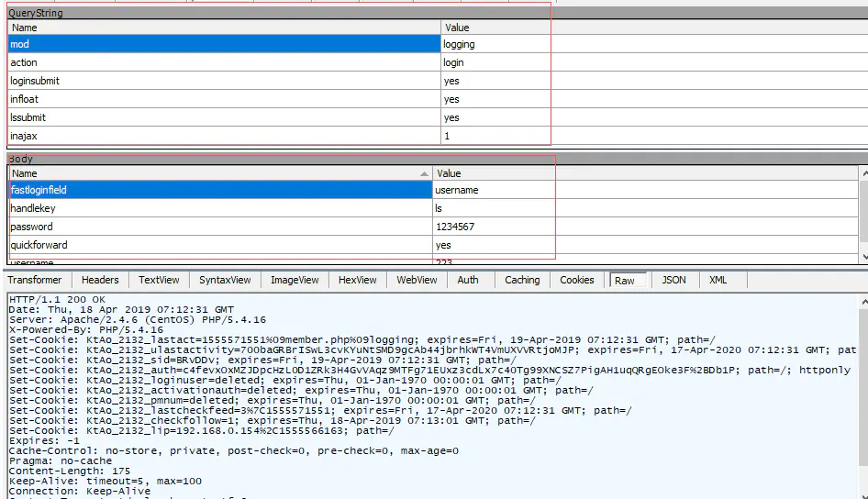Open the Cookies tab

[576, 280]
